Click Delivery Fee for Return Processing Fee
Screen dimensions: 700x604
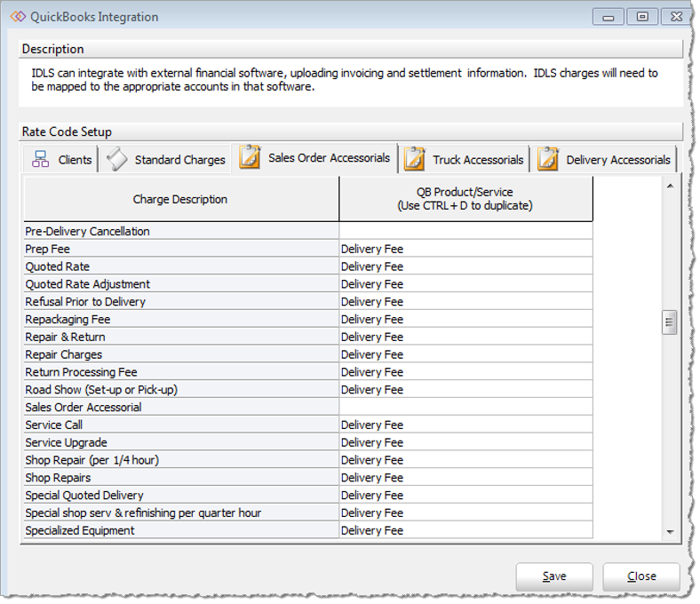click(x=465, y=372)
